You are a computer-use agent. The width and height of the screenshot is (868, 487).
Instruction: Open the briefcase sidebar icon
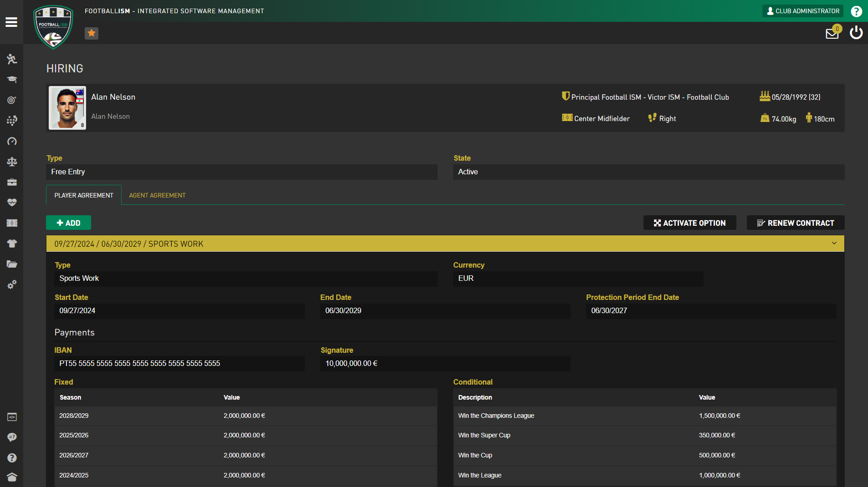12,182
